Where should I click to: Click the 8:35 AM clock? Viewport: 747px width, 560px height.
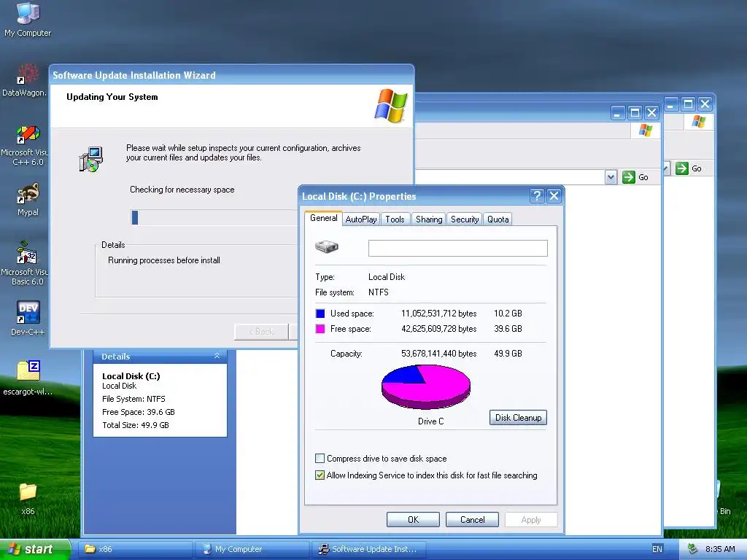[720, 549]
